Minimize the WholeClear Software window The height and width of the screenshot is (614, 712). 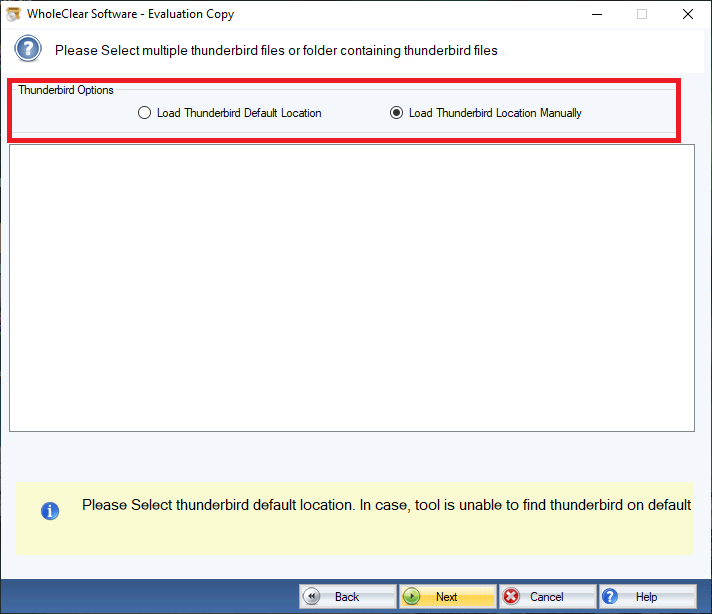[597, 14]
